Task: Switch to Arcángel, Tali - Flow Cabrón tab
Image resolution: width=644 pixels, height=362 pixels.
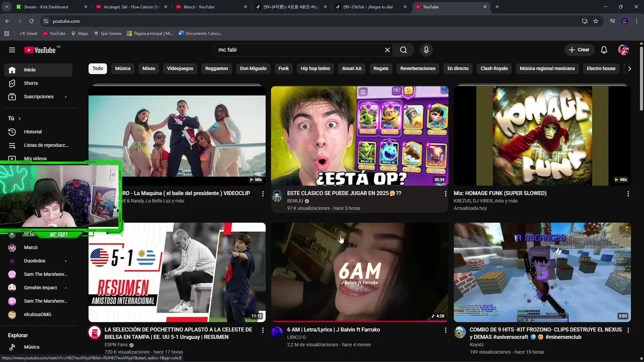Action: pyautogui.click(x=130, y=7)
